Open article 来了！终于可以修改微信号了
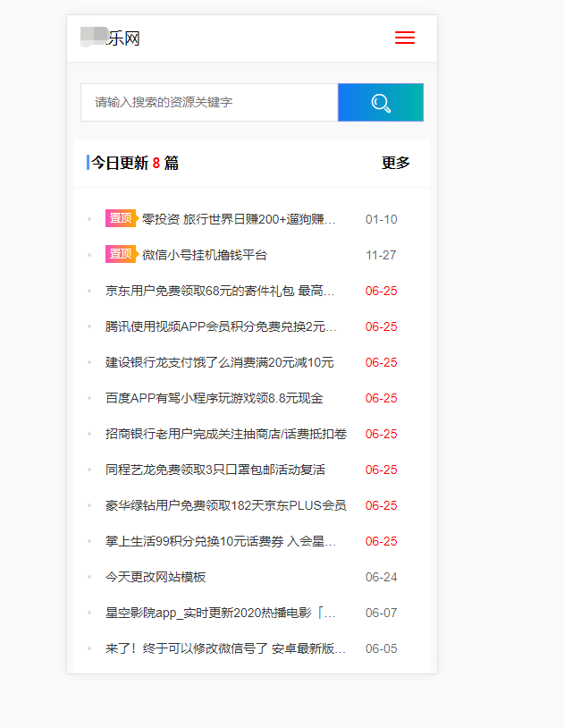564x728 pixels. (x=225, y=648)
